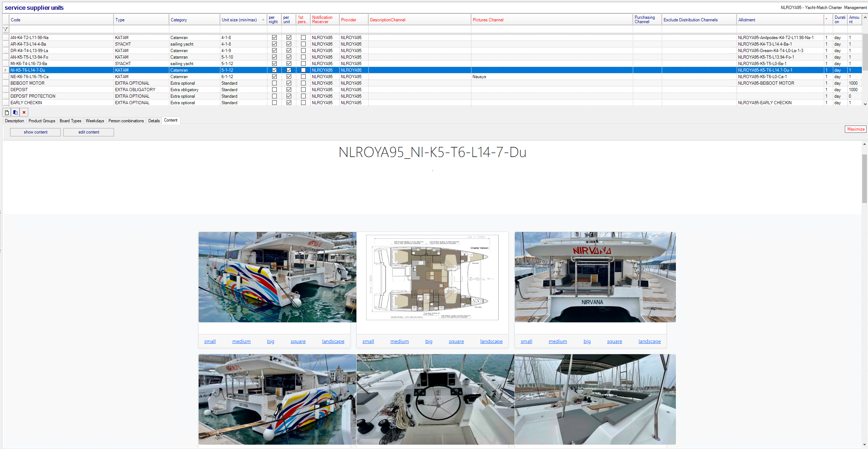
Task: Open landscape link under floor plan image
Action: [491, 341]
